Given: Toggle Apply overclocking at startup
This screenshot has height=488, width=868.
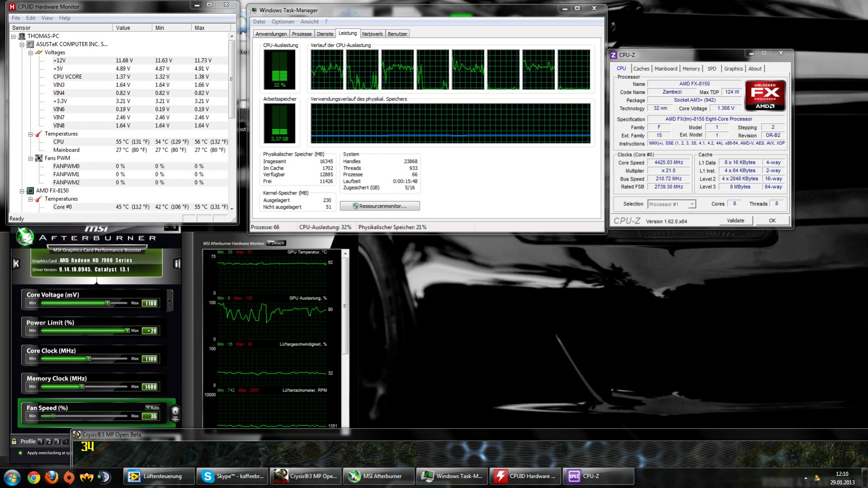Looking at the screenshot, I should point(20,453).
